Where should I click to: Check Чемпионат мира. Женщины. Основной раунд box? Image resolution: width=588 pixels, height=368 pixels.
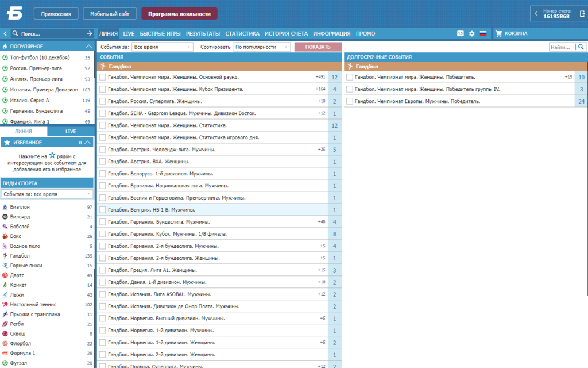pos(102,77)
